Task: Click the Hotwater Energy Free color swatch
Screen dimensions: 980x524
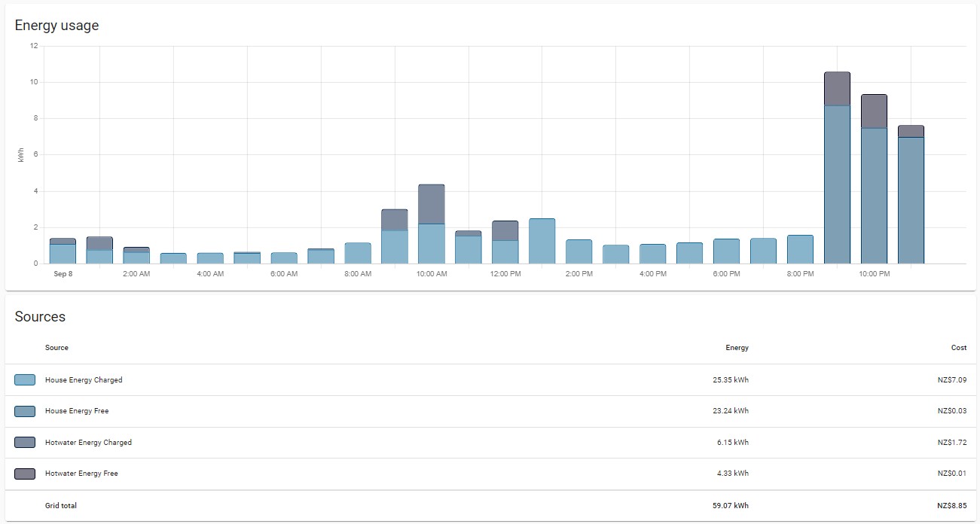Action: [x=25, y=474]
